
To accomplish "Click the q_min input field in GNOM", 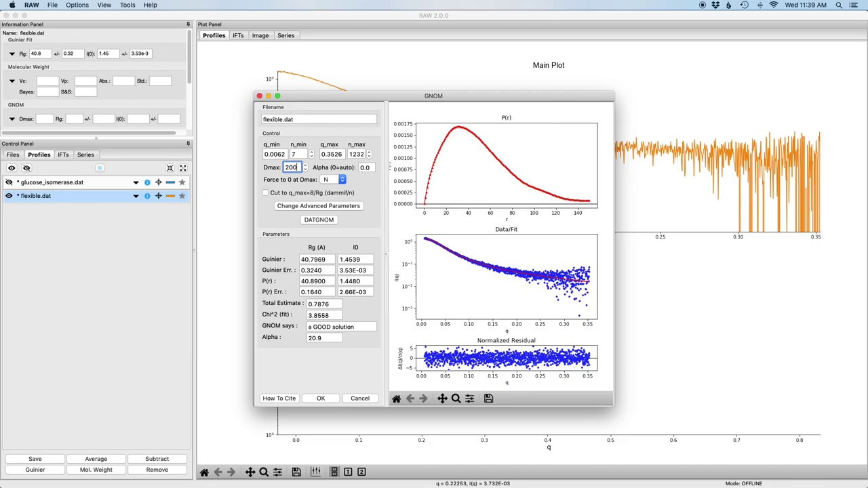I will pos(275,154).
